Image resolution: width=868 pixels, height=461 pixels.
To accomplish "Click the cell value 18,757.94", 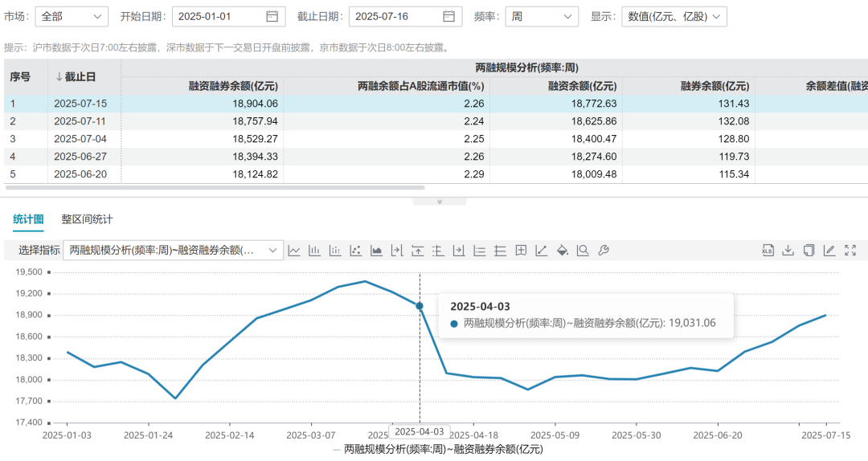I will (256, 121).
